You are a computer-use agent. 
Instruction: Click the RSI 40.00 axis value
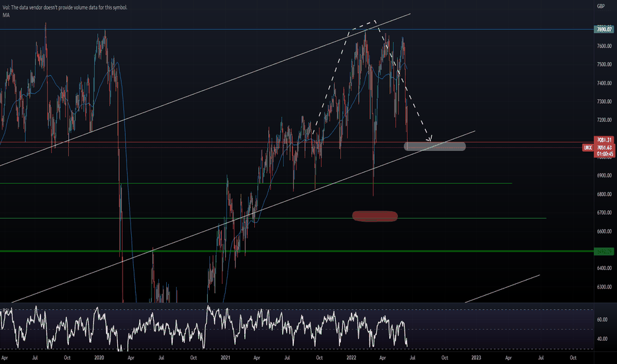click(602, 339)
